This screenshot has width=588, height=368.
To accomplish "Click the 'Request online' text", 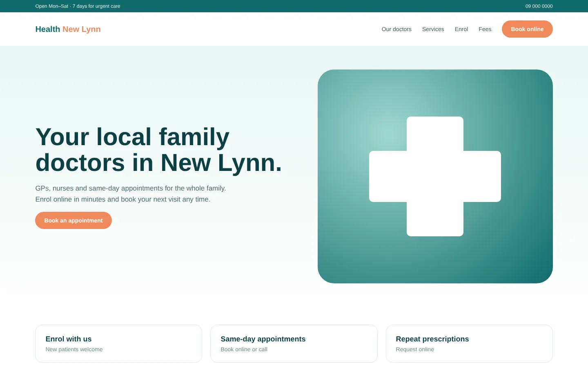I will [x=415, y=349].
